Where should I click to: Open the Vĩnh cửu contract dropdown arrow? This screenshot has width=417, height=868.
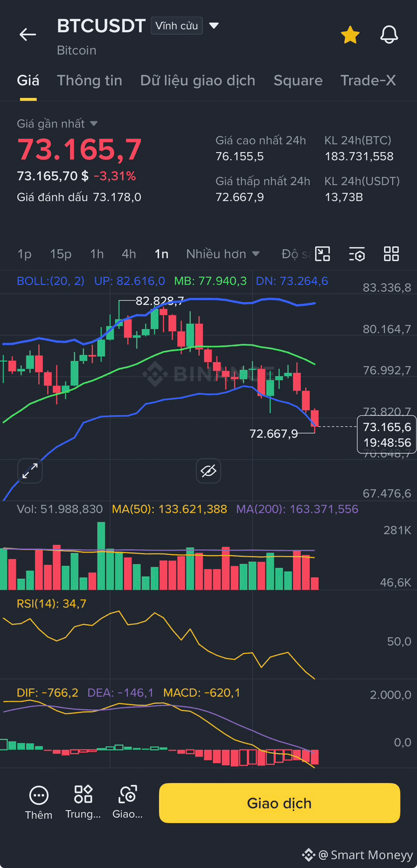click(x=214, y=26)
